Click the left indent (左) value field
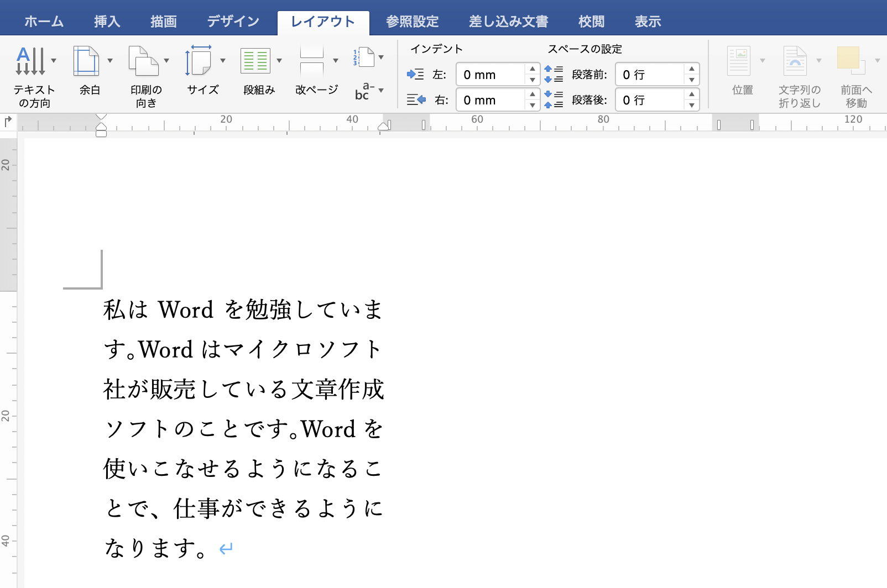 tap(491, 75)
